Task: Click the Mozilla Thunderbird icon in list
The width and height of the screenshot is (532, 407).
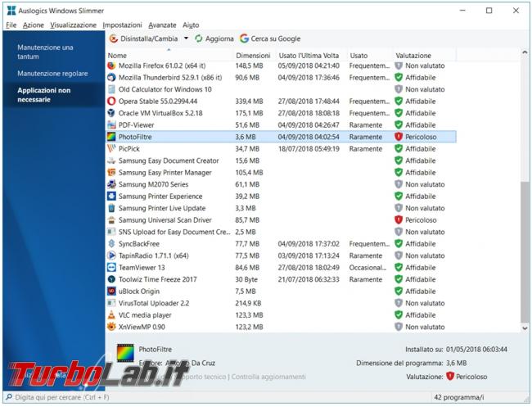Action: tap(111, 78)
